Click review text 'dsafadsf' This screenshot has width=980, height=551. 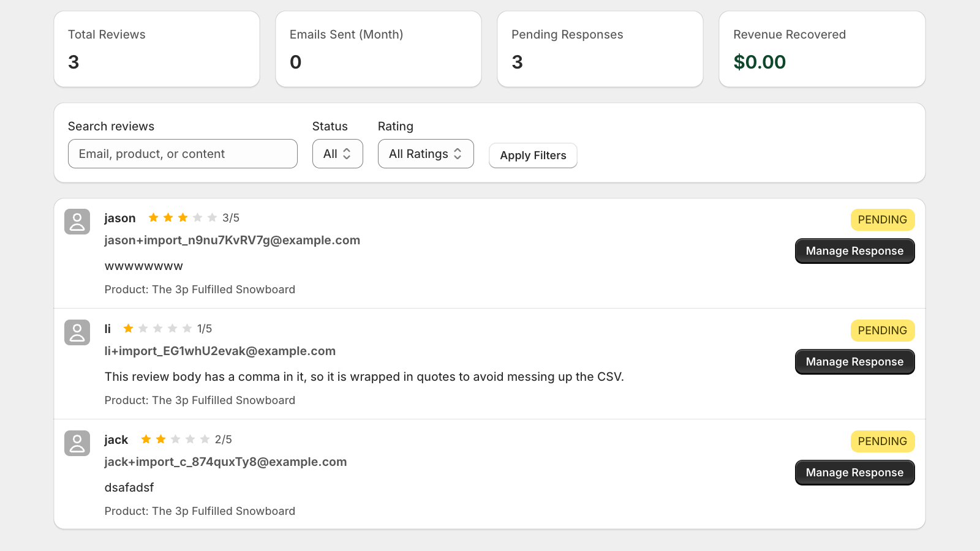coord(129,487)
